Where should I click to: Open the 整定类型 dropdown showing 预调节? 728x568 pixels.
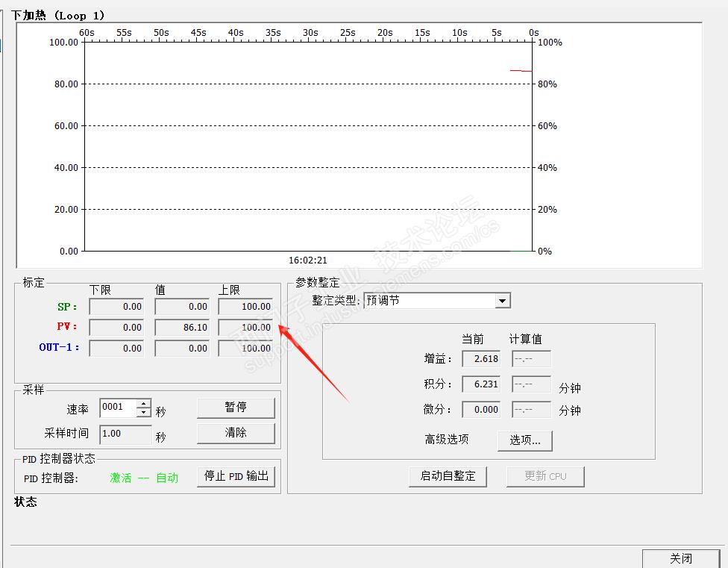click(437, 301)
